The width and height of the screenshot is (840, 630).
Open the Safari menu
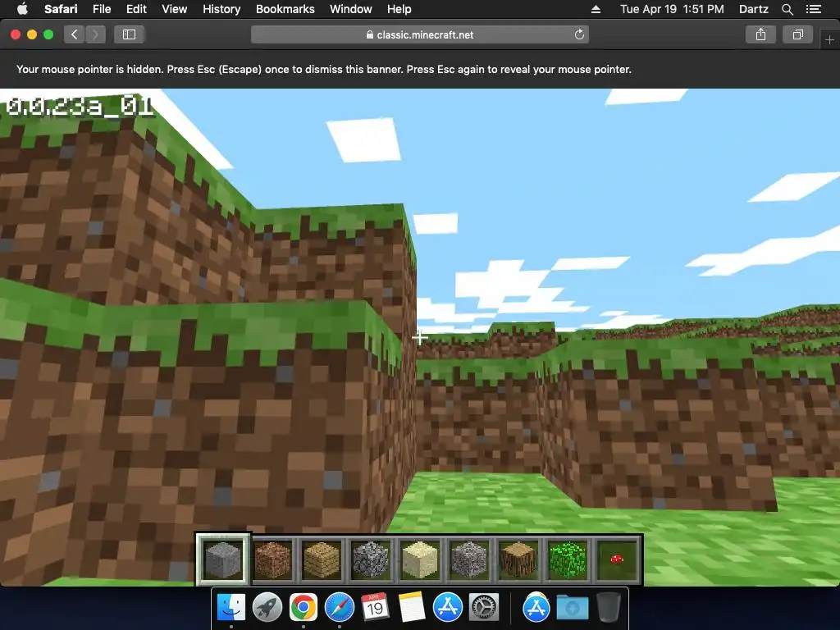[x=61, y=9]
